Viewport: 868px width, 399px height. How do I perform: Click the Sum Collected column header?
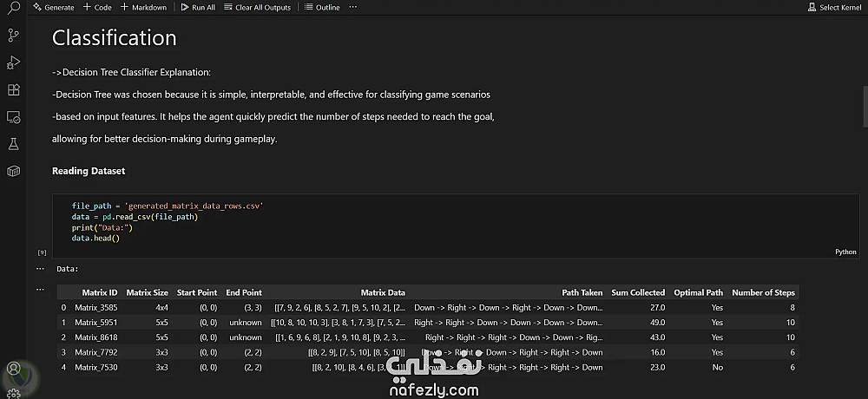tap(638, 293)
